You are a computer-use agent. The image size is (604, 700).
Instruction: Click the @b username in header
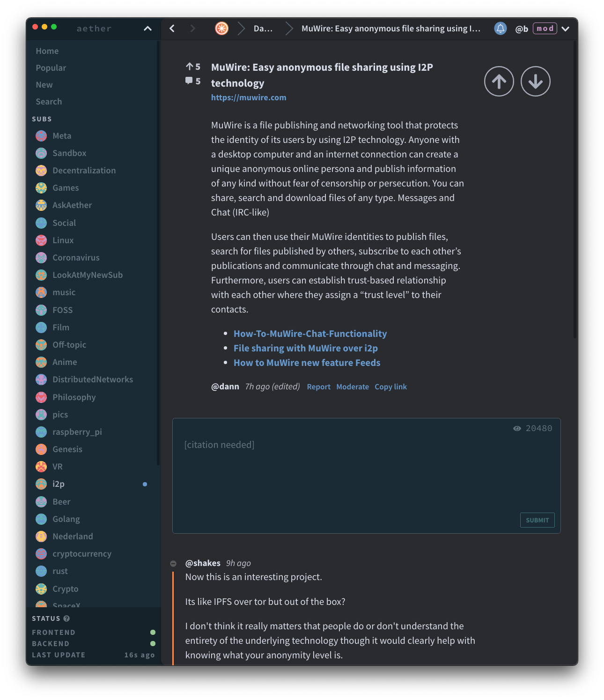coord(522,29)
